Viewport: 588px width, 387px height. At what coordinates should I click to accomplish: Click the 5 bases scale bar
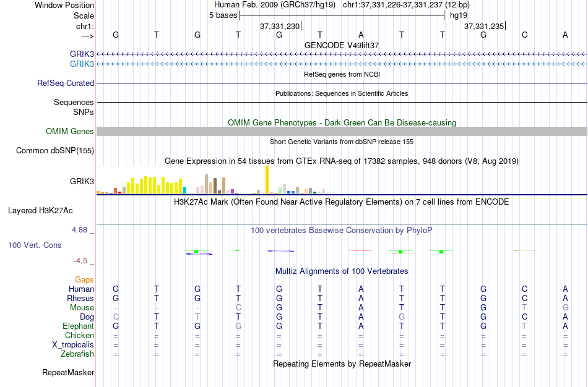(x=342, y=15)
